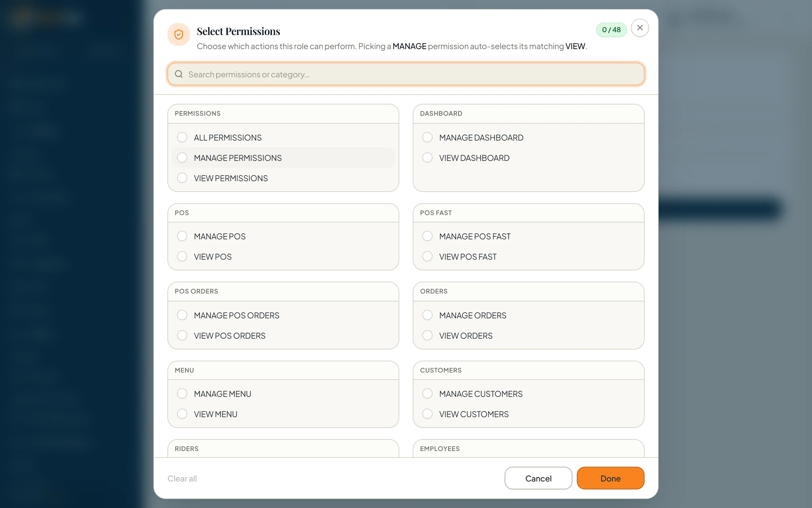Cancel the permission selection

[538, 478]
